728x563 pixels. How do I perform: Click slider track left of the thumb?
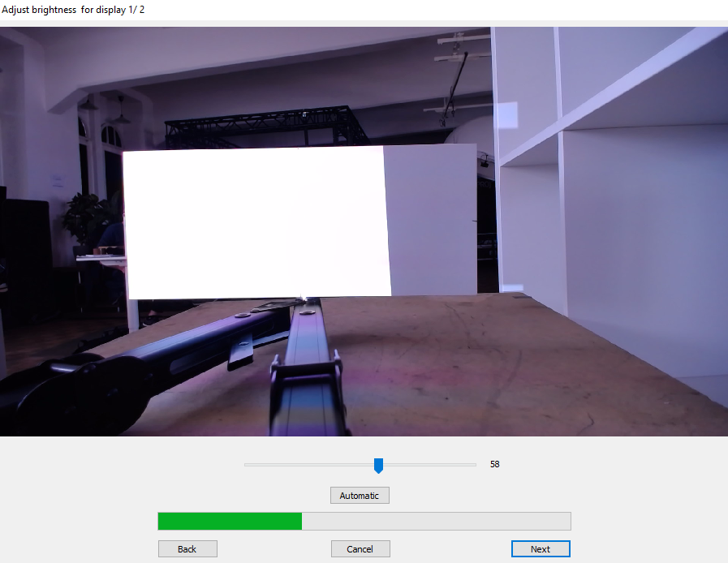point(308,465)
